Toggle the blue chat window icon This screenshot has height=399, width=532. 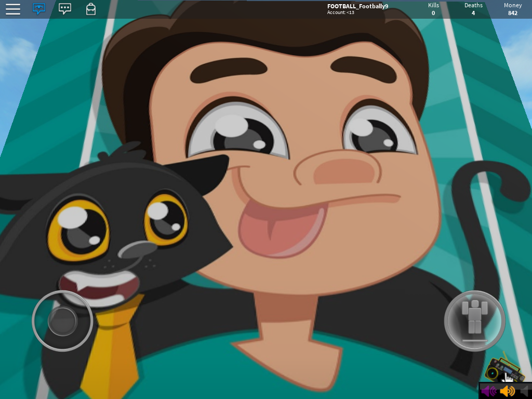coord(38,8)
